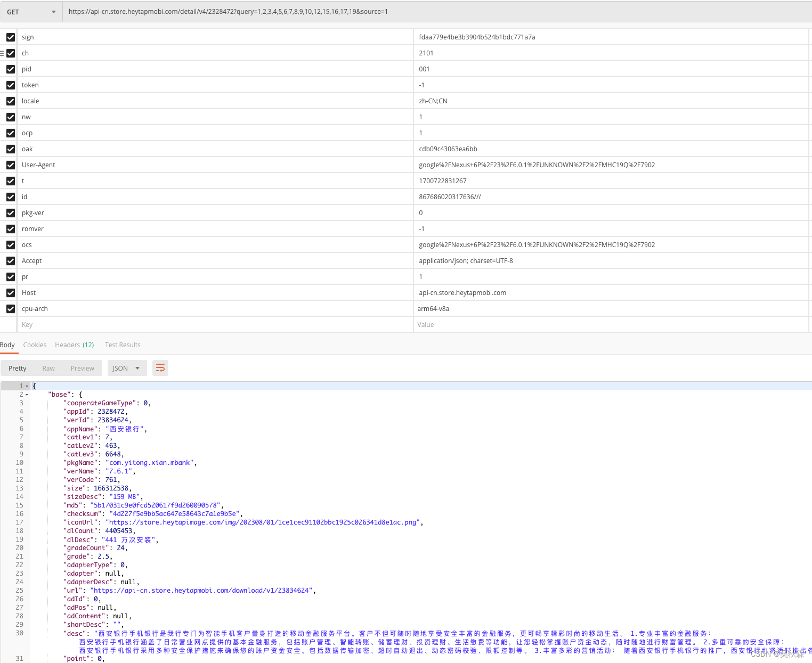Click the t value 1700722831267
This screenshot has height=663, width=812.
(x=443, y=181)
